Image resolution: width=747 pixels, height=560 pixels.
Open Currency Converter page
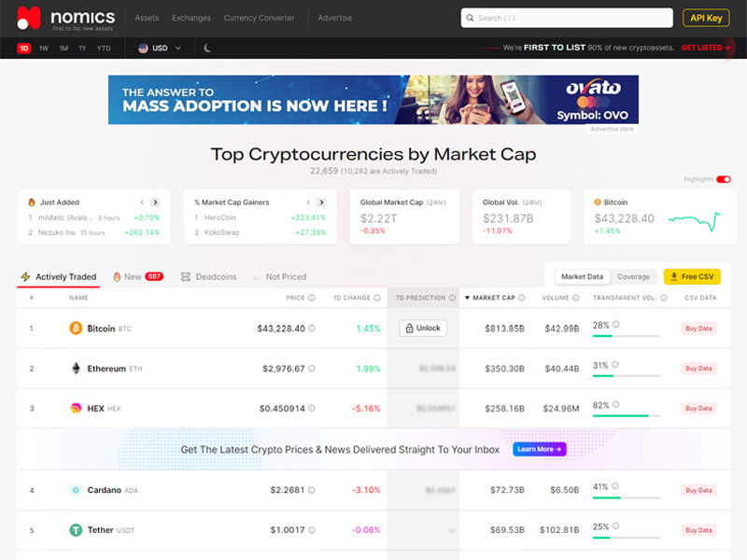260,18
